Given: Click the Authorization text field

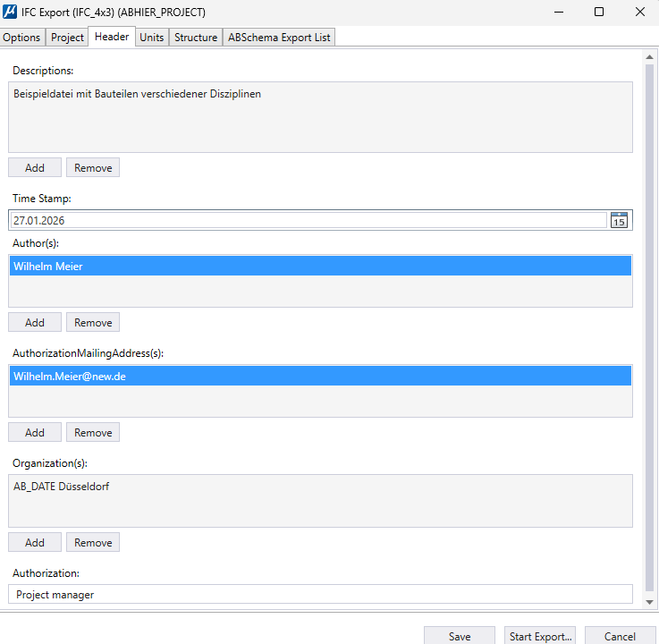Looking at the screenshot, I should 320,595.
